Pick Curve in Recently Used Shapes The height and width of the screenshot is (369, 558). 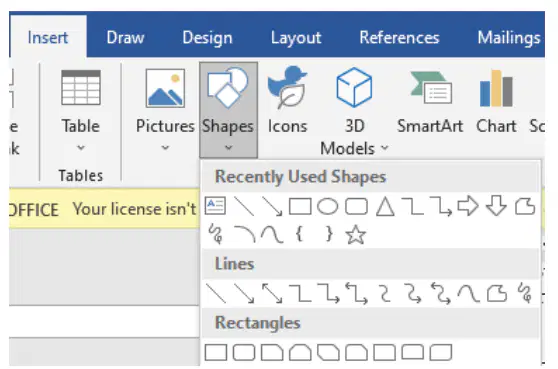pyautogui.click(x=272, y=234)
